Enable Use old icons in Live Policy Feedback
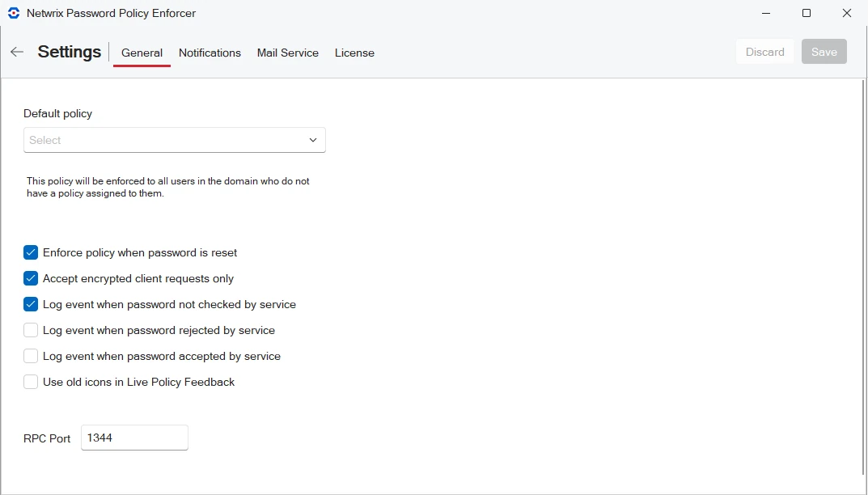This screenshot has height=495, width=868. (31, 382)
